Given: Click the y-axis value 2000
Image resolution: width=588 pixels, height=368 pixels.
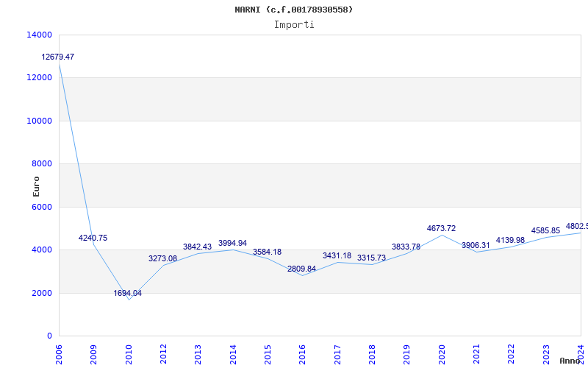Looking at the screenshot, I should click(42, 293).
